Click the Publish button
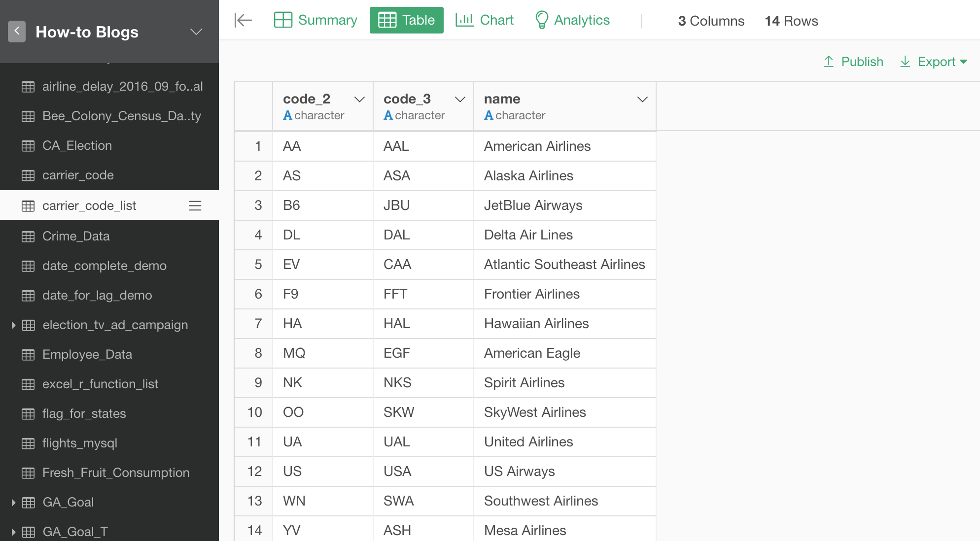The image size is (980, 541). [x=853, y=62]
